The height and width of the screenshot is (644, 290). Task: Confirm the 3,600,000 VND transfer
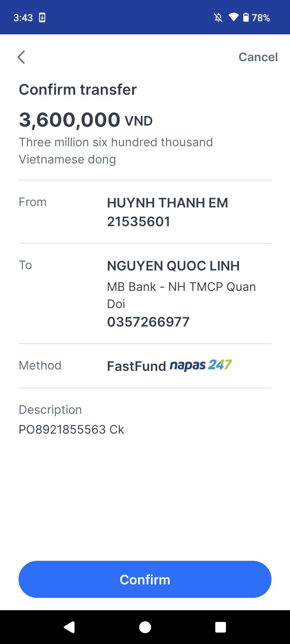[x=145, y=579]
